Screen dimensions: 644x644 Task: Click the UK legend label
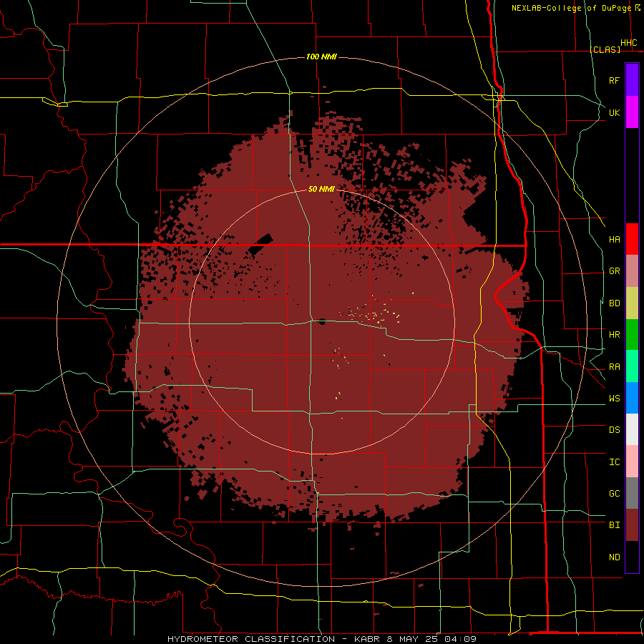(x=614, y=112)
